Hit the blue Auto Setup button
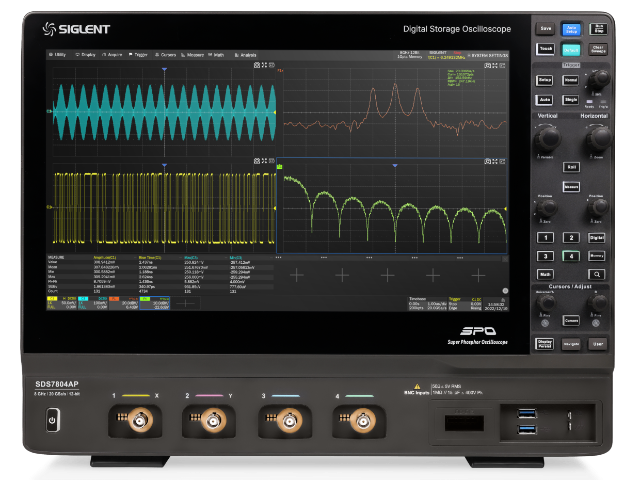The image size is (640, 480). tap(571, 29)
